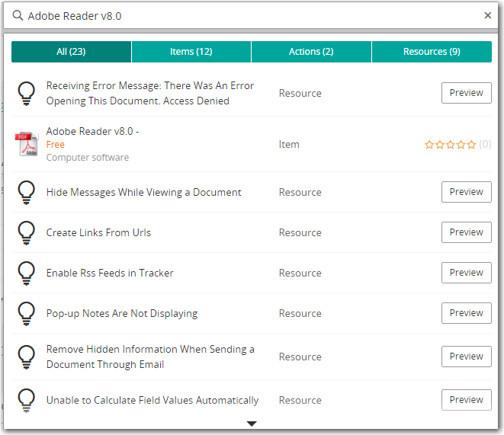Preview Pop-up Notes Are Not Displaying

467,313
